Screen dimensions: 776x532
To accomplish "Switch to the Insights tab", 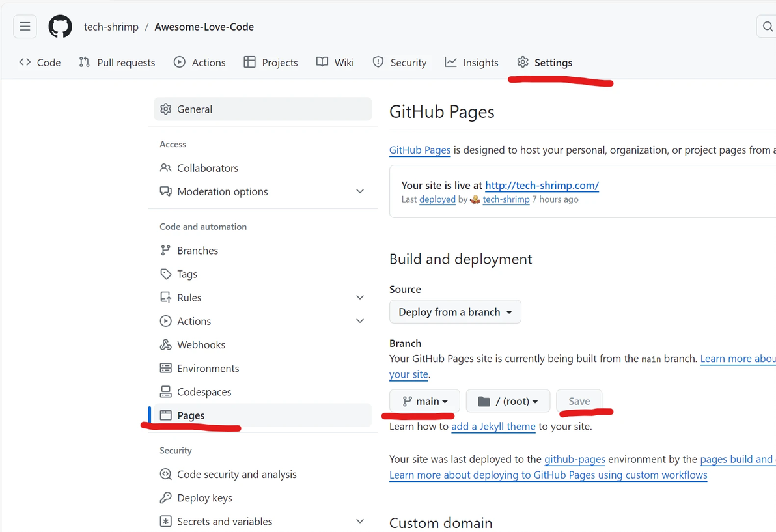I will (x=472, y=63).
